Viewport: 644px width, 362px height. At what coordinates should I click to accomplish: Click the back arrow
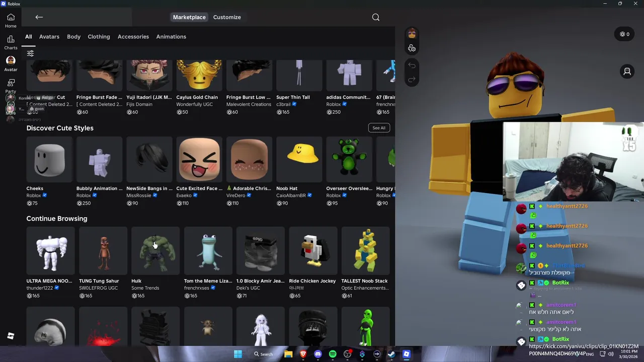pyautogui.click(x=39, y=17)
